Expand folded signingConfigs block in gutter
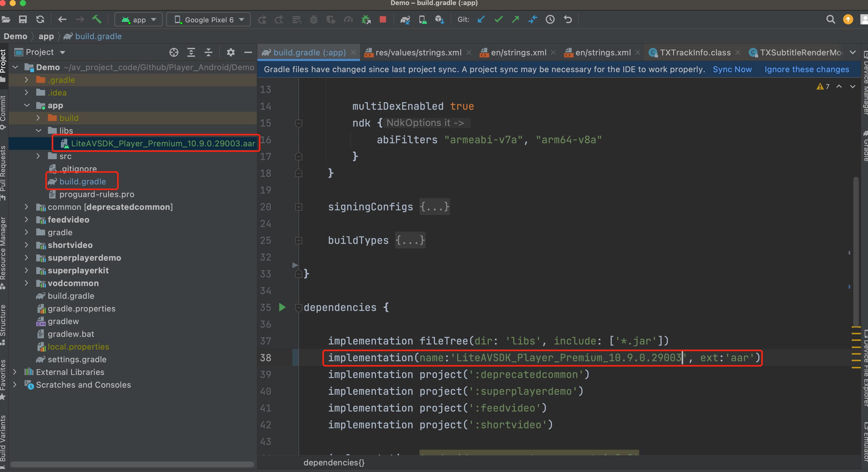The width and height of the screenshot is (868, 472). click(298, 207)
